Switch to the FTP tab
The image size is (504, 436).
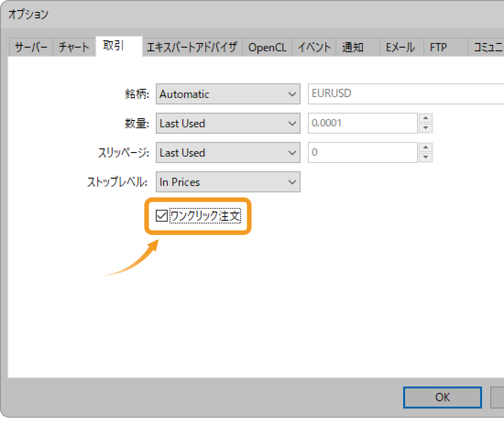click(445, 47)
